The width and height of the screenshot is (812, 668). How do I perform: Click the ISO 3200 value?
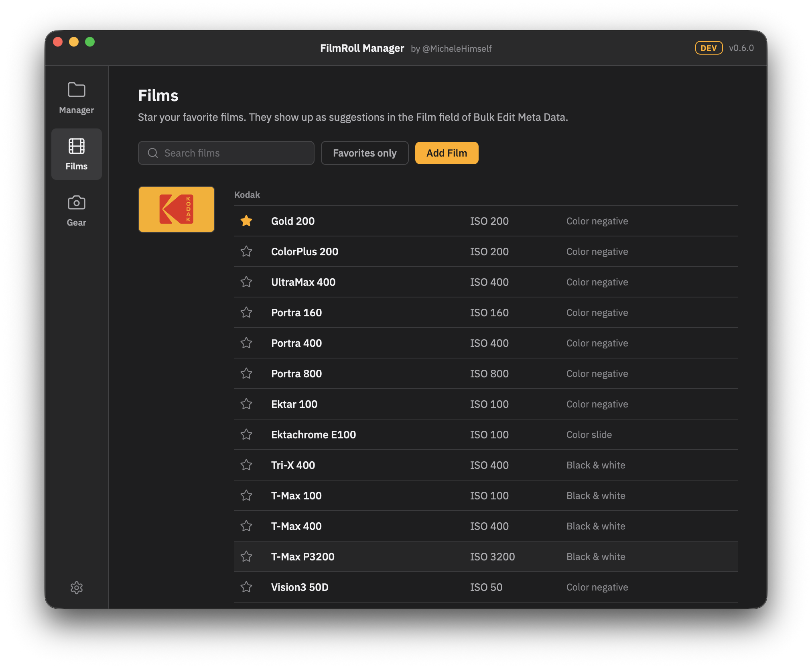coord(492,557)
